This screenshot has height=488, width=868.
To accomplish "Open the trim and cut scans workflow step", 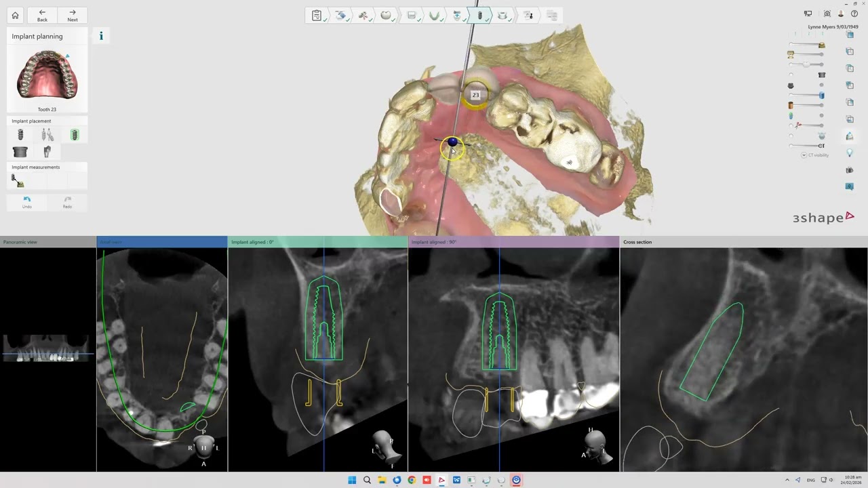I will coord(363,15).
